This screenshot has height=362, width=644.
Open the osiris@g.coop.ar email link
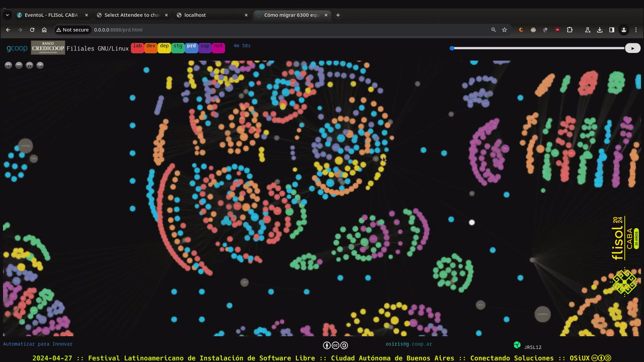tap(409, 344)
